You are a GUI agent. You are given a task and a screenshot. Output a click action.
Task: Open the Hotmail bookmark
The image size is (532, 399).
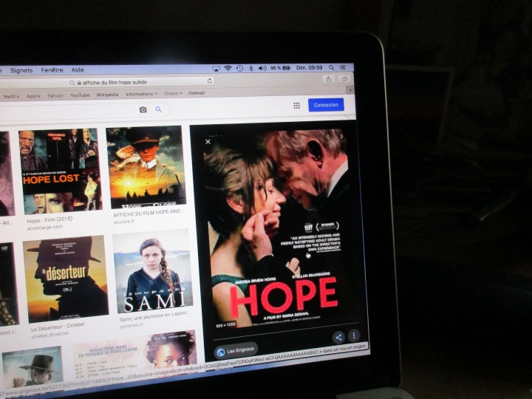[x=197, y=93]
